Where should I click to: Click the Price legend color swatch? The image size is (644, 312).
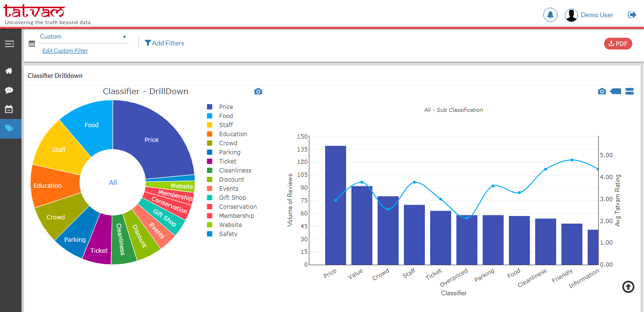click(x=209, y=107)
